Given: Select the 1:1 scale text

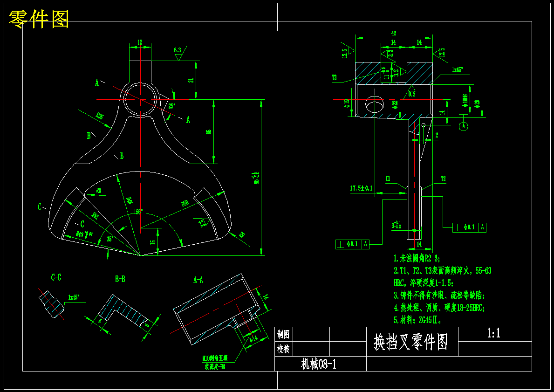Looking at the screenshot, I should pyautogui.click(x=493, y=333).
